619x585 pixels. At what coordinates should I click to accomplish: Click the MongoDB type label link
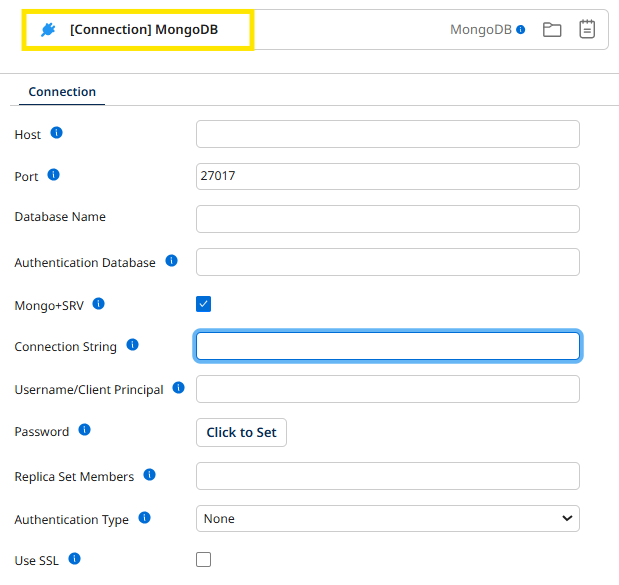(x=481, y=30)
